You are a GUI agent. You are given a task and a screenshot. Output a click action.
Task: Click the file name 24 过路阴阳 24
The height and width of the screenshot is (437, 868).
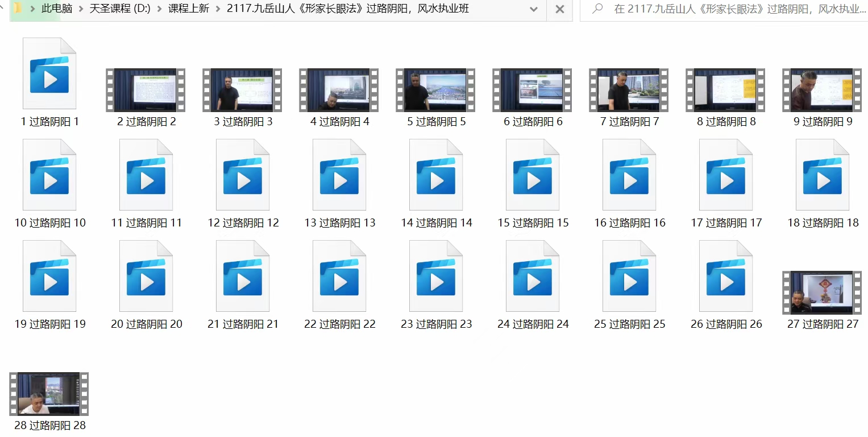tap(533, 324)
